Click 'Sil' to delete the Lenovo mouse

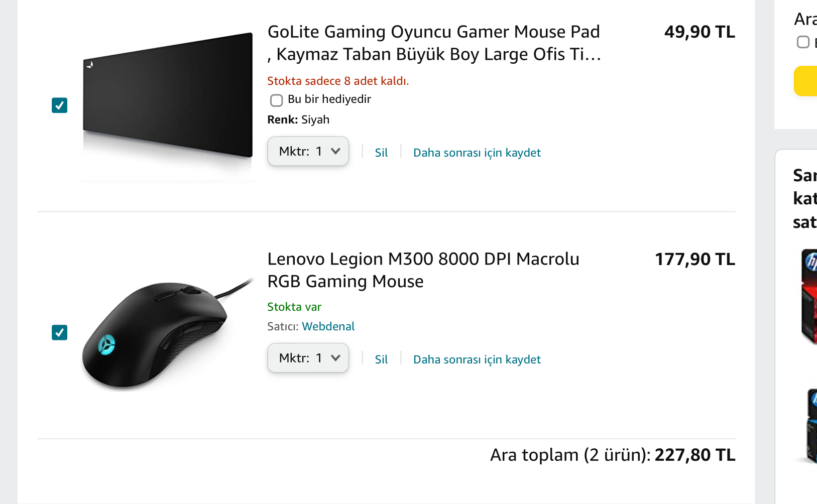[381, 359]
